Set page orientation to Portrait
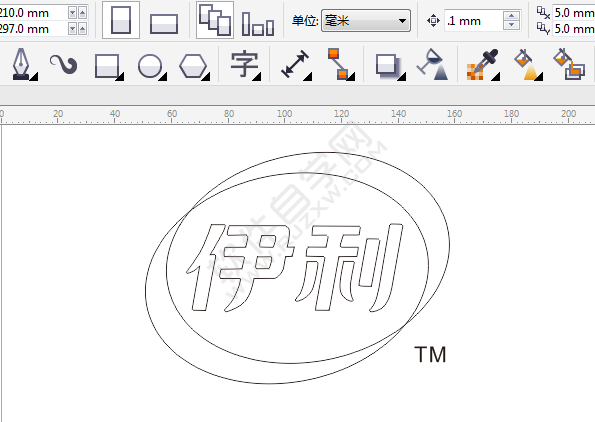Screen dimensions: 595x422 point(121,20)
